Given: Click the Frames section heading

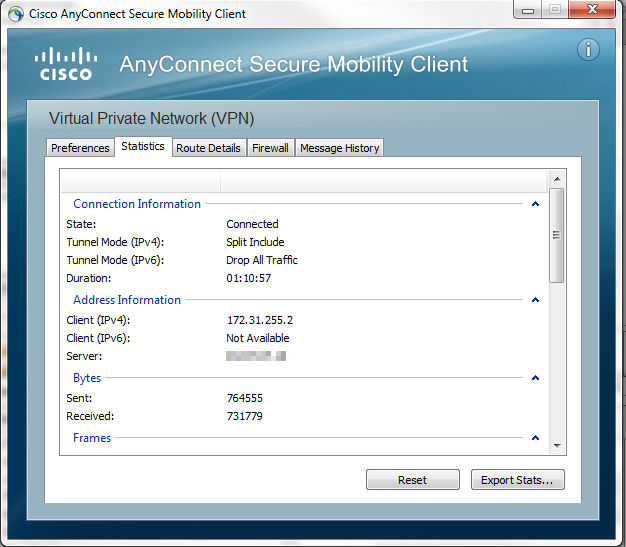Looking at the screenshot, I should [92, 438].
